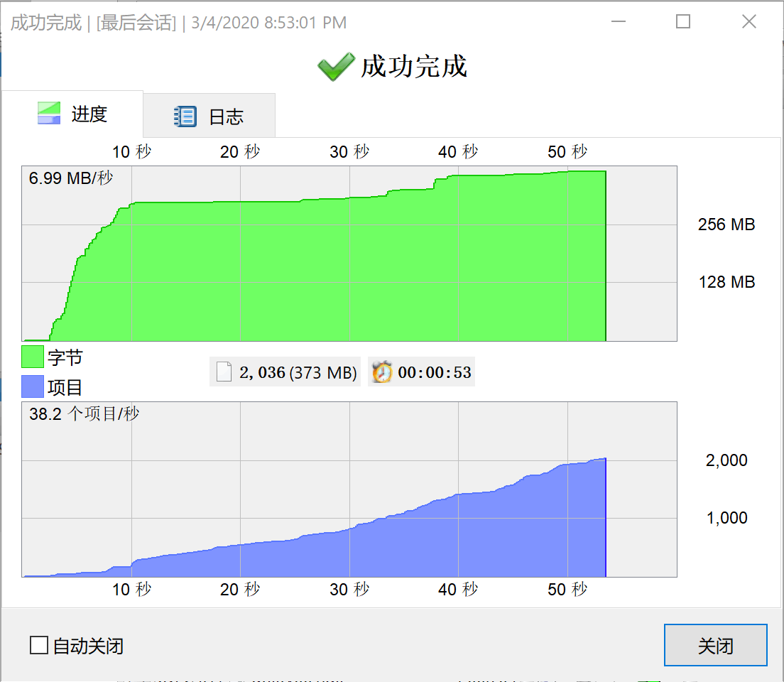Click the 1,000 axis label

tap(726, 517)
